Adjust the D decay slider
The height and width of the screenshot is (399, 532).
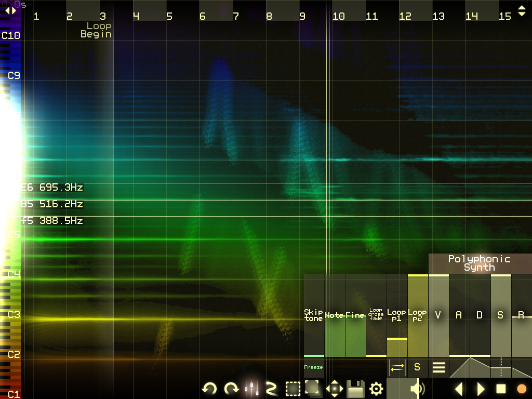pos(480,315)
